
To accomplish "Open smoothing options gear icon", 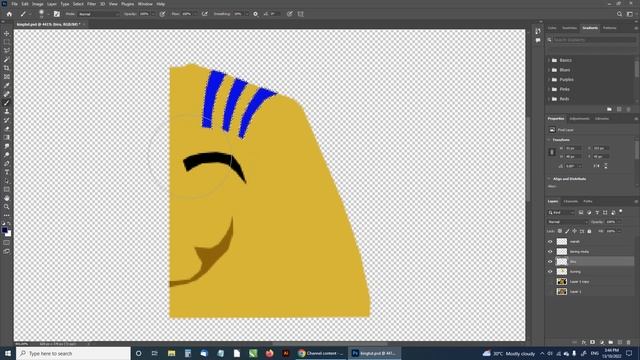I will click(256, 14).
